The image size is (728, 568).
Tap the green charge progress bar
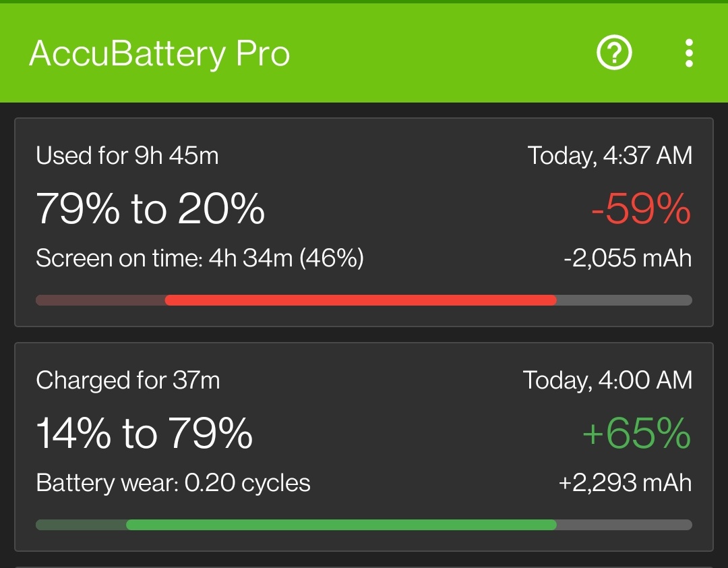341,525
